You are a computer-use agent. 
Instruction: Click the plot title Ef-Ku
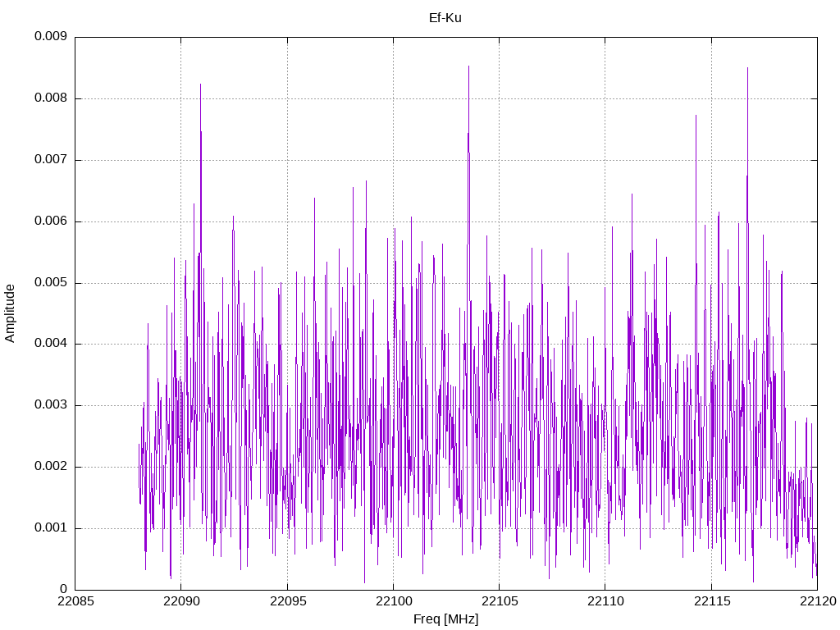click(x=445, y=18)
